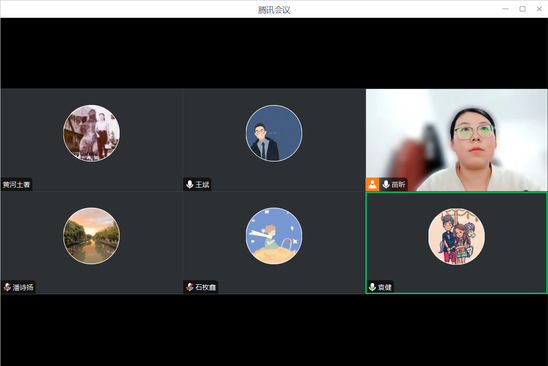Image resolution: width=548 pixels, height=366 pixels.
Task: Click the microphone icon next to 王斌
Action: 189,184
